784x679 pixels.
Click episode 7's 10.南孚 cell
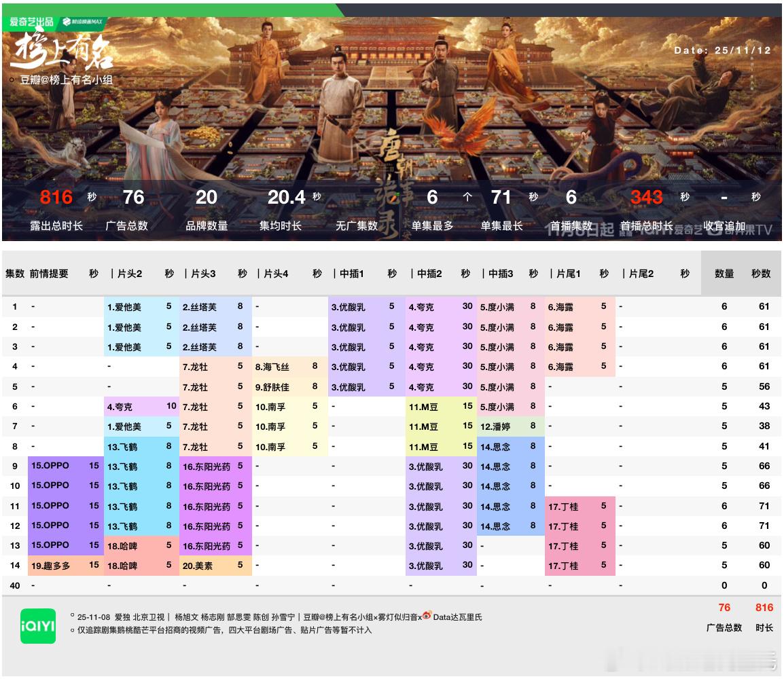click(290, 426)
